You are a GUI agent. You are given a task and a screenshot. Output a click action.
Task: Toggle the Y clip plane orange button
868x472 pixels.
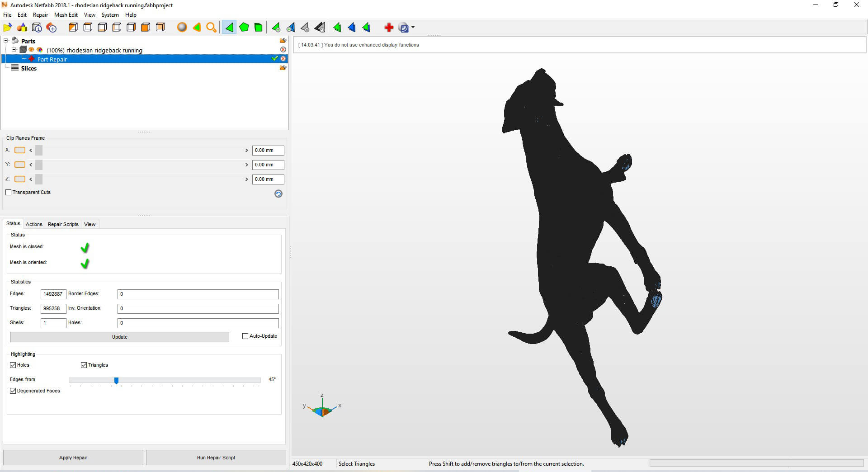point(20,165)
